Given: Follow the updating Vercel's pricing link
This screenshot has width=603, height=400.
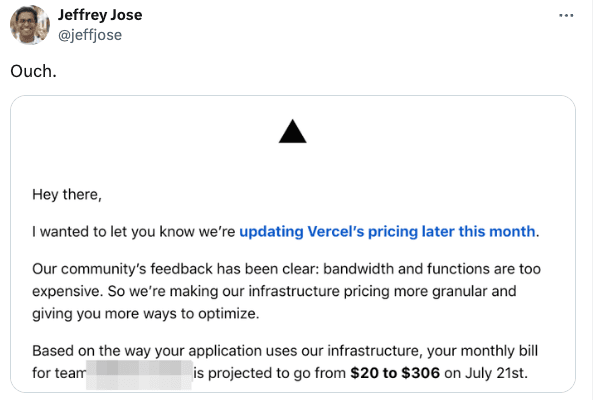Looking at the screenshot, I should pyautogui.click(x=387, y=232).
